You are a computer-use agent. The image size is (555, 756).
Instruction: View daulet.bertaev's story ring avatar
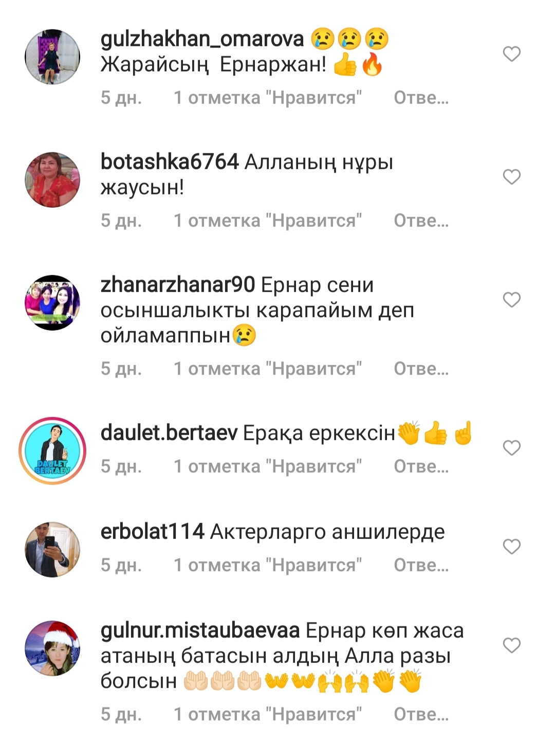coord(52,451)
